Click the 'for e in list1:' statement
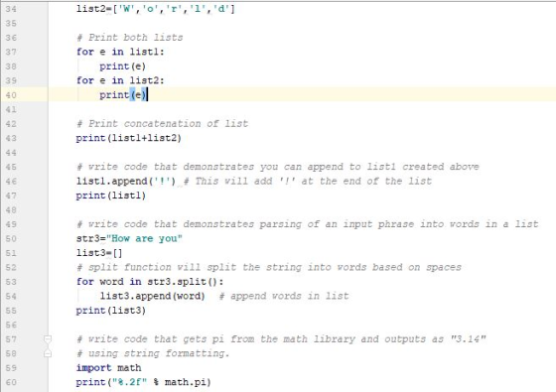556x392 pixels. coord(120,52)
